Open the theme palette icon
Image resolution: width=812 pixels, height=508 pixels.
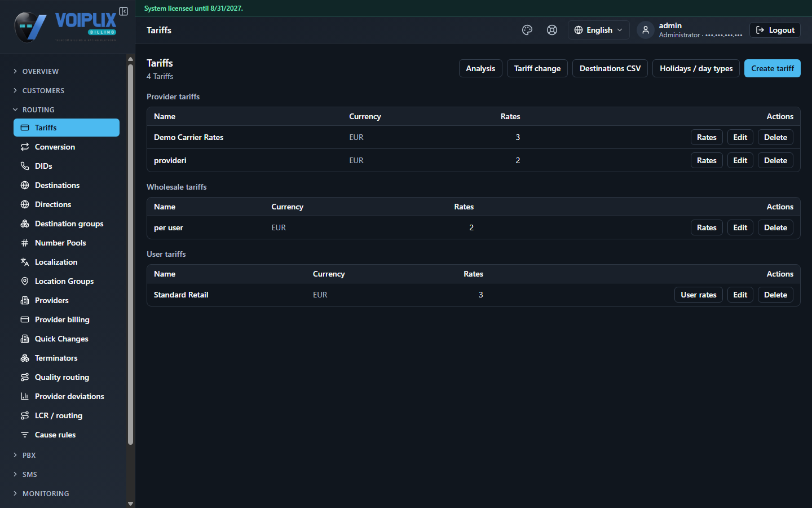pyautogui.click(x=527, y=30)
